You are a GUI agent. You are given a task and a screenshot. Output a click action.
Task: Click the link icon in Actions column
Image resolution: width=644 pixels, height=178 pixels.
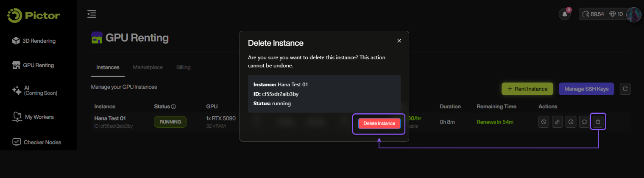coord(557,122)
